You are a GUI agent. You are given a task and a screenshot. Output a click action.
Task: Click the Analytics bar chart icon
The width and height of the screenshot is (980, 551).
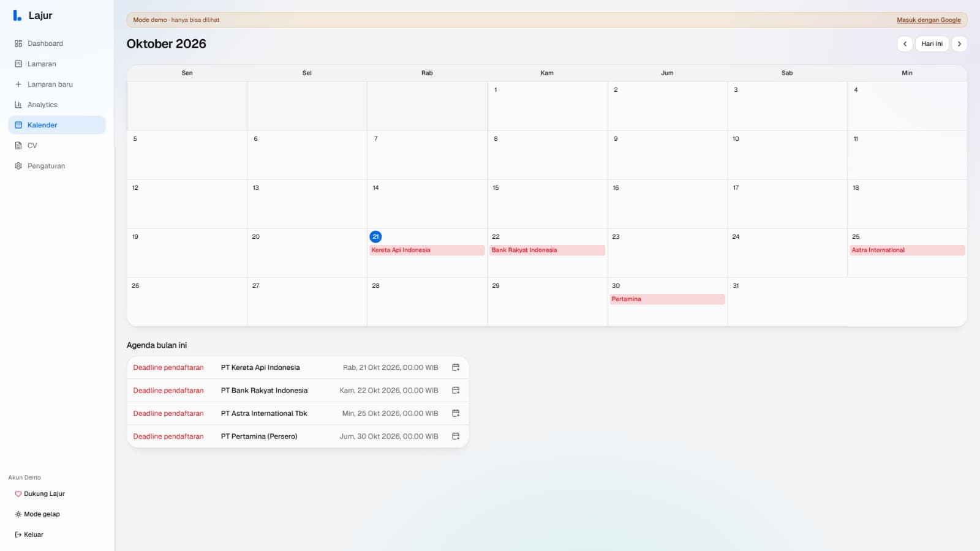(18, 105)
